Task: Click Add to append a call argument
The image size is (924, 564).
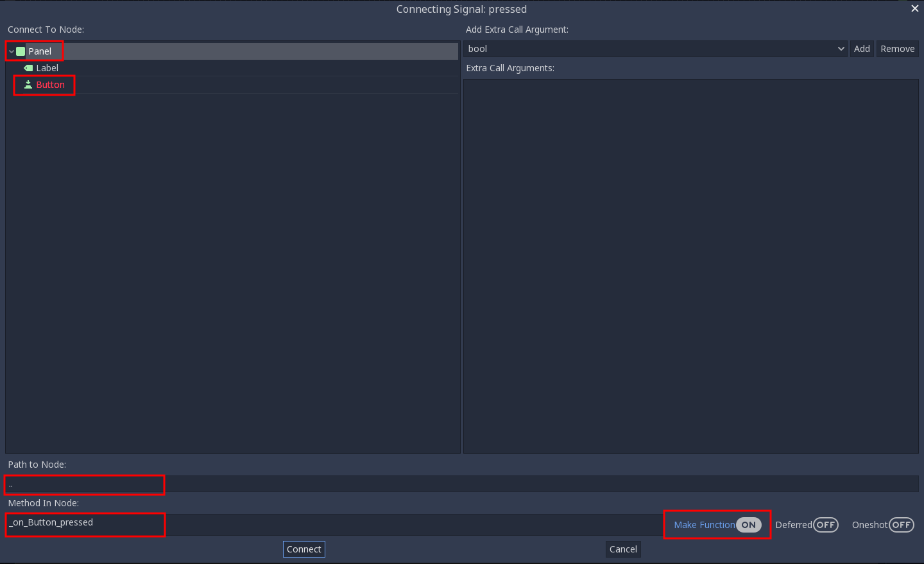Action: tap(862, 48)
